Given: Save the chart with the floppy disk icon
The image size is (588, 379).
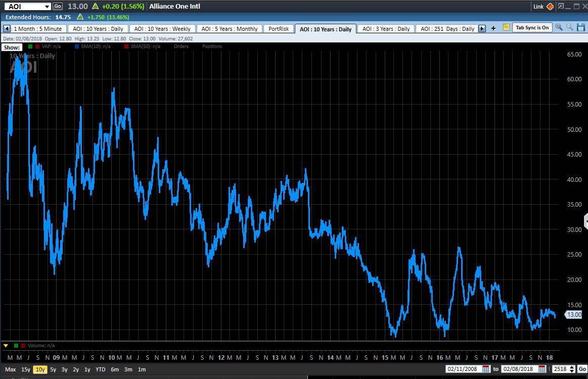Looking at the screenshot, I should (x=581, y=27).
